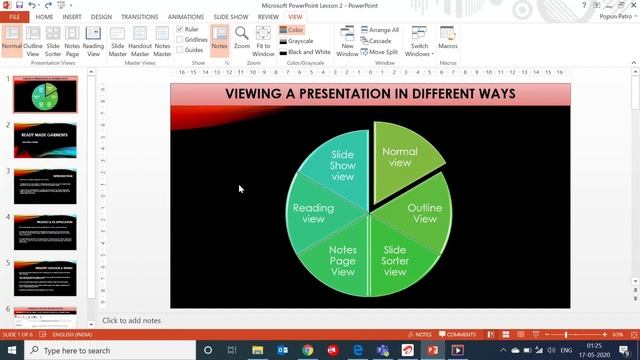Toggle the Notes pane button in ribbon
This screenshot has width=640, height=360.
219,40
